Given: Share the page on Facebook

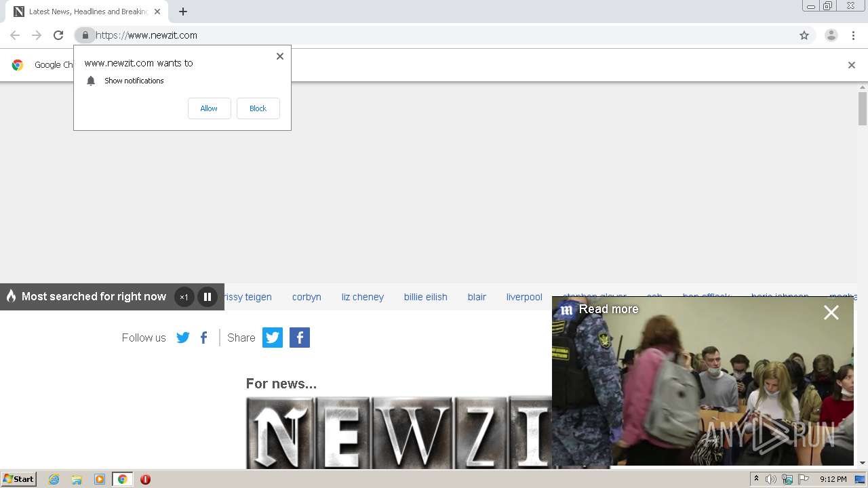Looking at the screenshot, I should click(300, 338).
